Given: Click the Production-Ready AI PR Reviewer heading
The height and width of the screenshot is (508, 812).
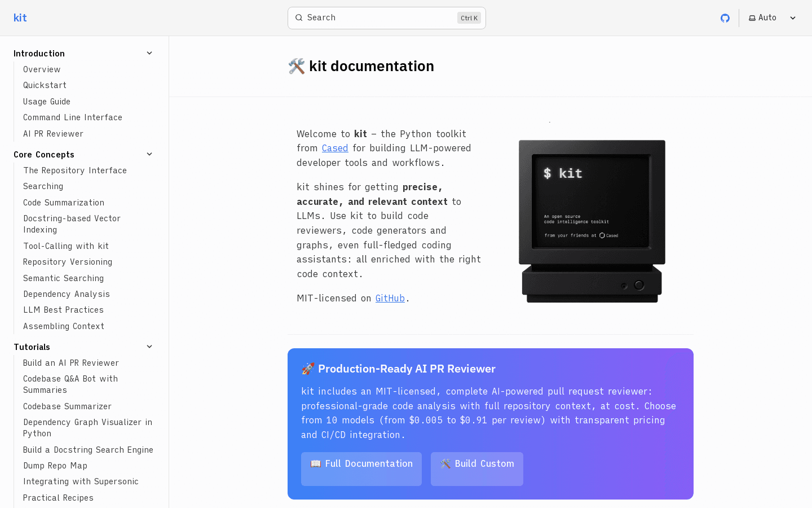Looking at the screenshot, I should click(398, 369).
